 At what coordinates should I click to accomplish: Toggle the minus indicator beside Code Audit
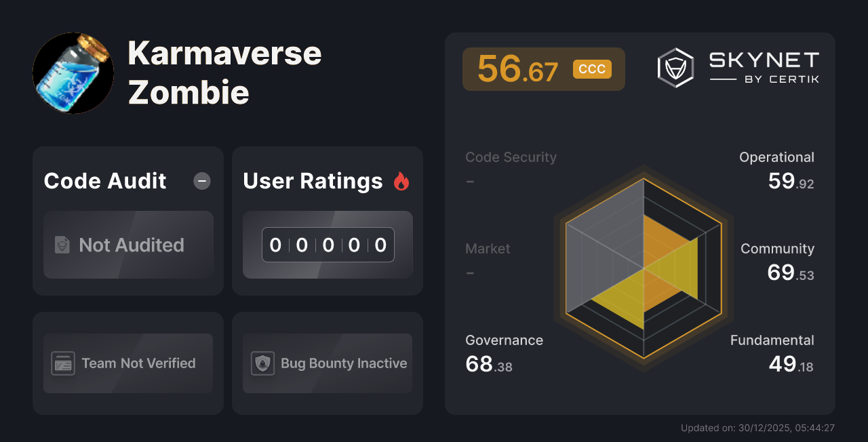[x=201, y=181]
